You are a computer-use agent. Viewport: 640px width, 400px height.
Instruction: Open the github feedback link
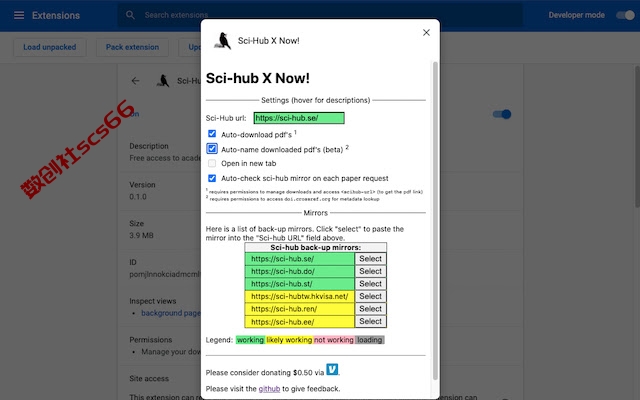point(269,389)
